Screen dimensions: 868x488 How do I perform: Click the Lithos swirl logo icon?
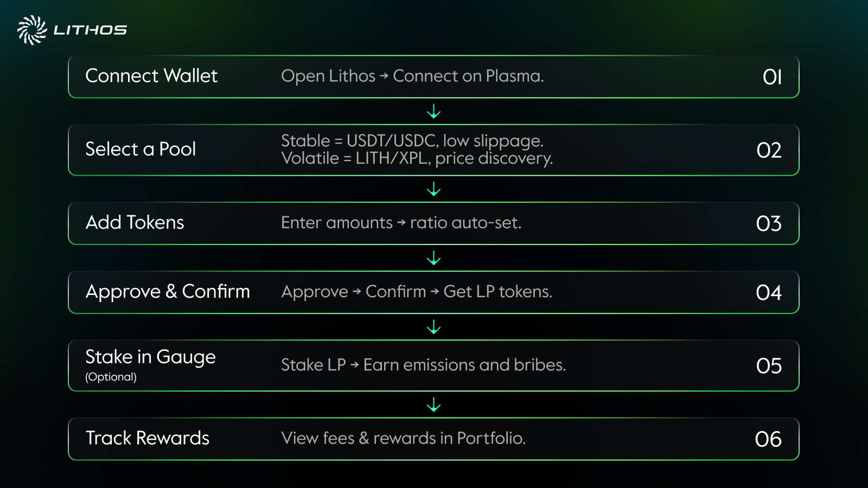click(x=32, y=30)
